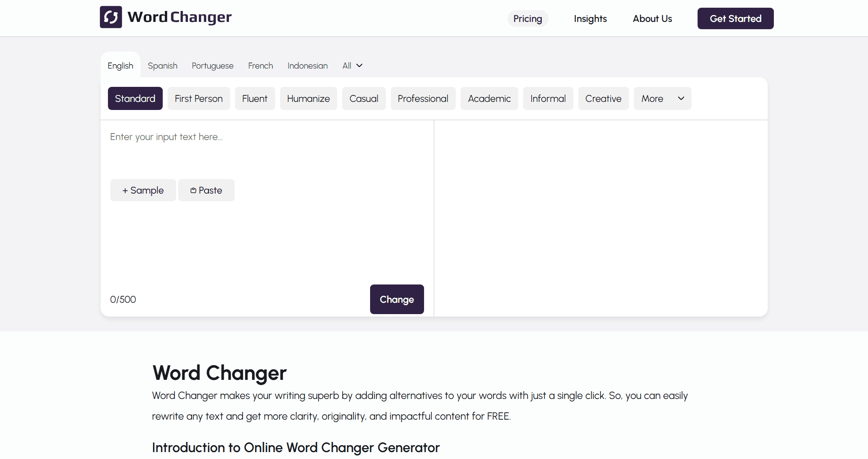Pick the Creative writing mode
868x459 pixels.
[603, 99]
